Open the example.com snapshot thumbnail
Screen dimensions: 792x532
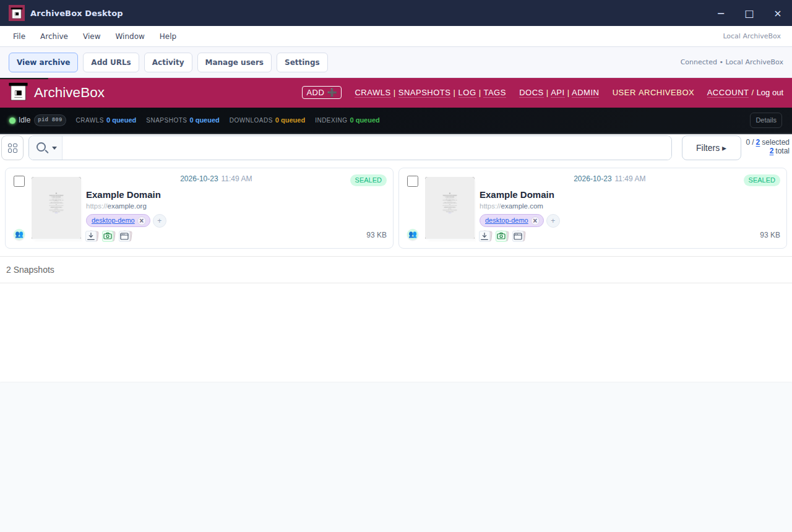coord(450,208)
